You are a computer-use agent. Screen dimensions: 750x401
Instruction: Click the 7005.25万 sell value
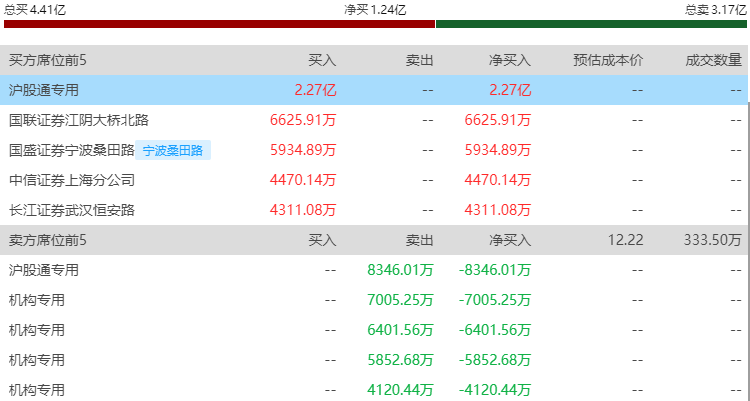pos(400,301)
